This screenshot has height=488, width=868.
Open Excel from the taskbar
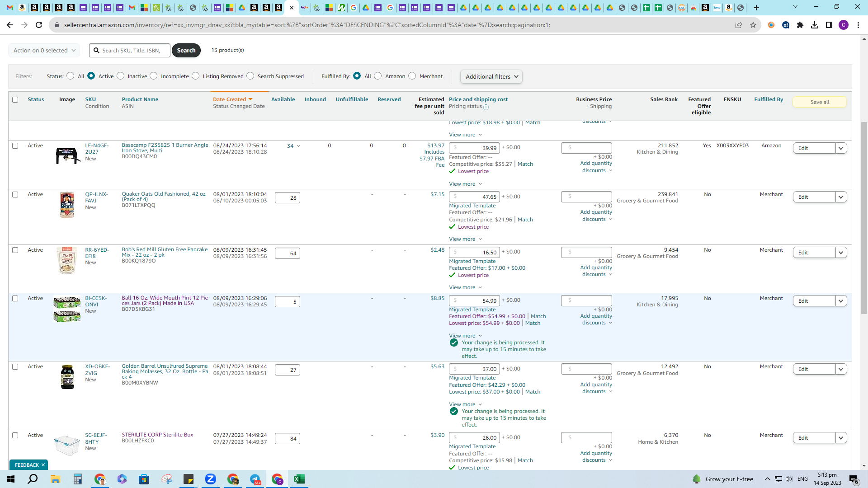point(299,479)
